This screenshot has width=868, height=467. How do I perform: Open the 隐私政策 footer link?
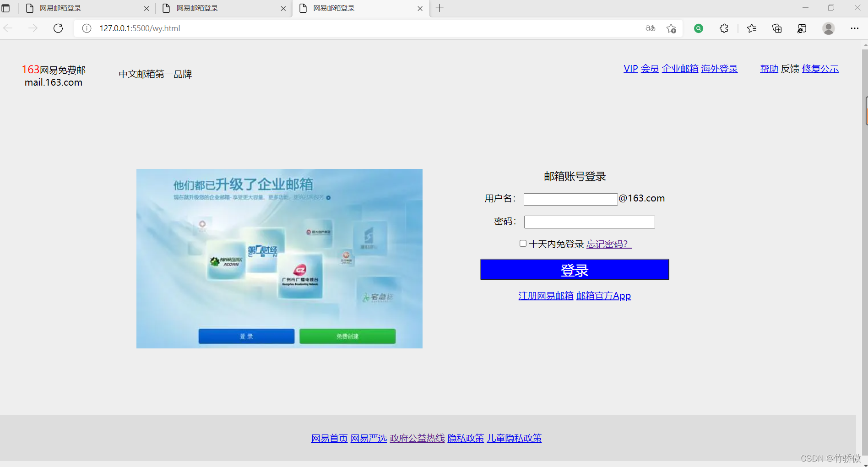pyautogui.click(x=466, y=438)
